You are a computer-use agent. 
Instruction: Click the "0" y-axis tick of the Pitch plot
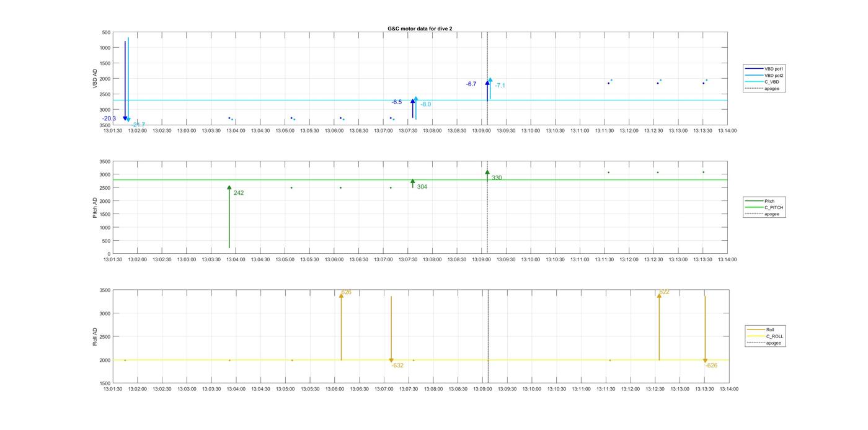tap(109, 254)
